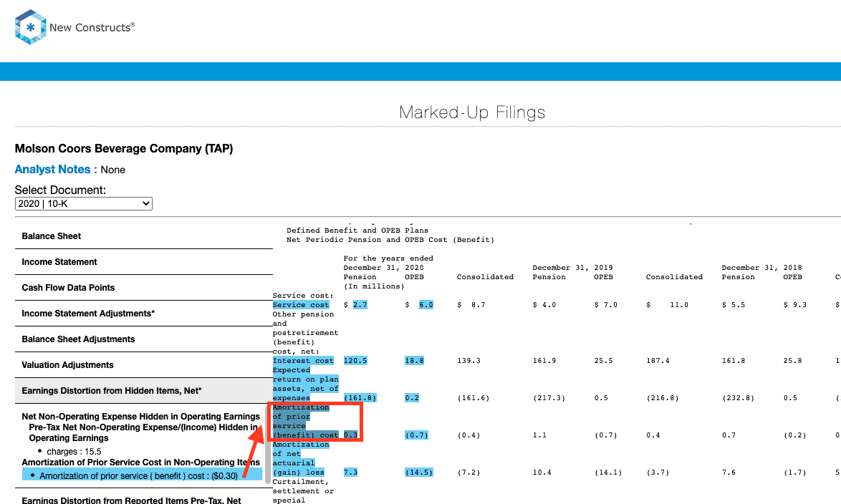Click Amortization of Prior Service Cost heading
This screenshot has height=504, width=841.
pyautogui.click(x=141, y=462)
